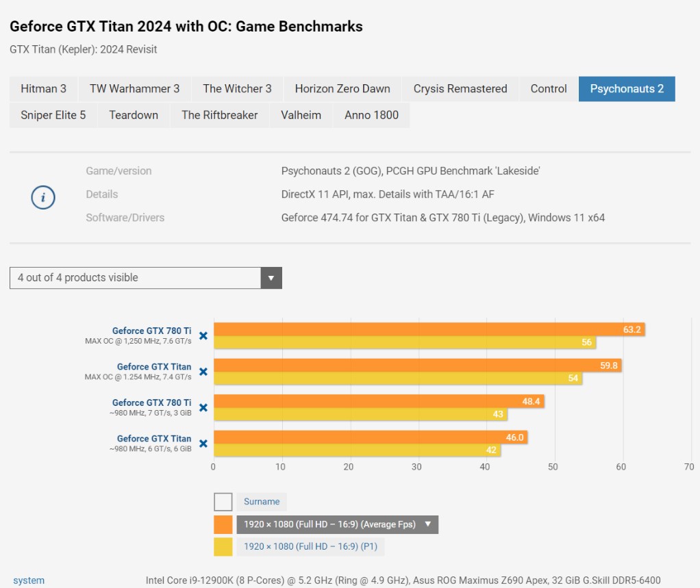Open the products visible dropdown field
The image size is (700, 588).
(145, 278)
